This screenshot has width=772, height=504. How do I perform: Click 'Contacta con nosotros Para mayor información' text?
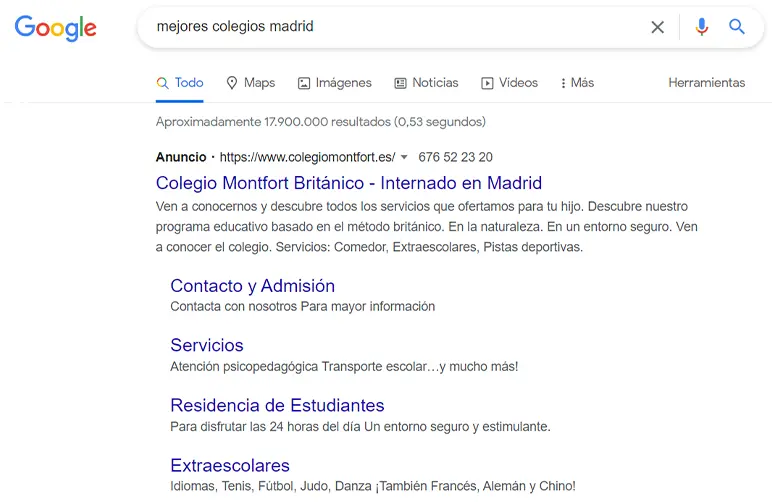tap(303, 307)
